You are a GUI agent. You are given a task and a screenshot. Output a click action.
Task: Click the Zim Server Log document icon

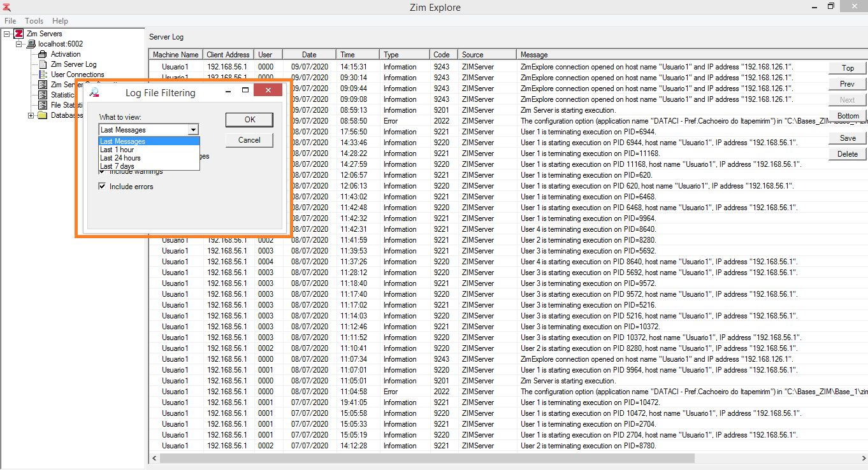(x=43, y=64)
